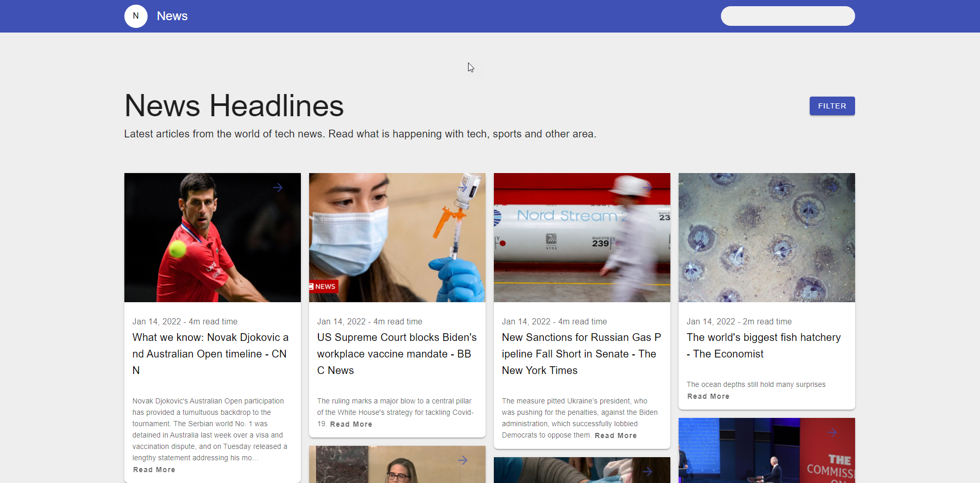Screen dimensions: 980x483
Task: Click 'The ocean depths still hold many surprises'
Action: point(756,384)
